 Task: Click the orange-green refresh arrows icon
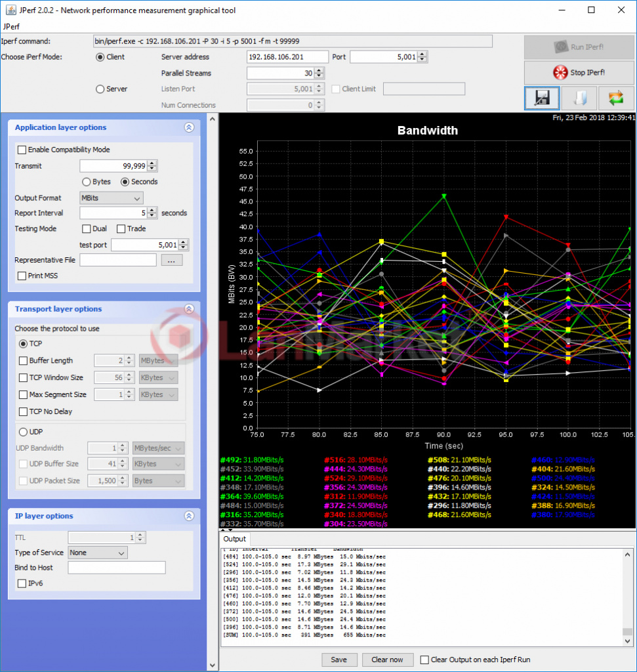(615, 98)
